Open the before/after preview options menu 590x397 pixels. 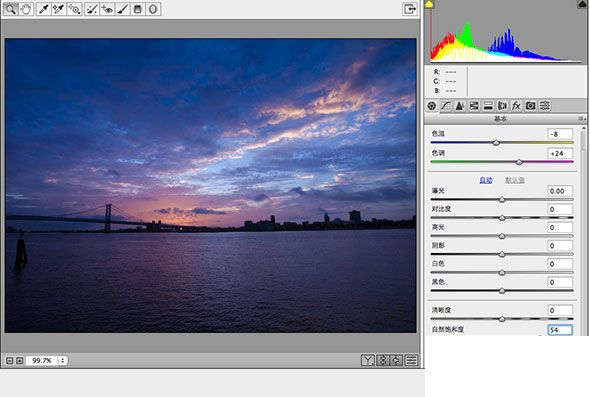367,360
